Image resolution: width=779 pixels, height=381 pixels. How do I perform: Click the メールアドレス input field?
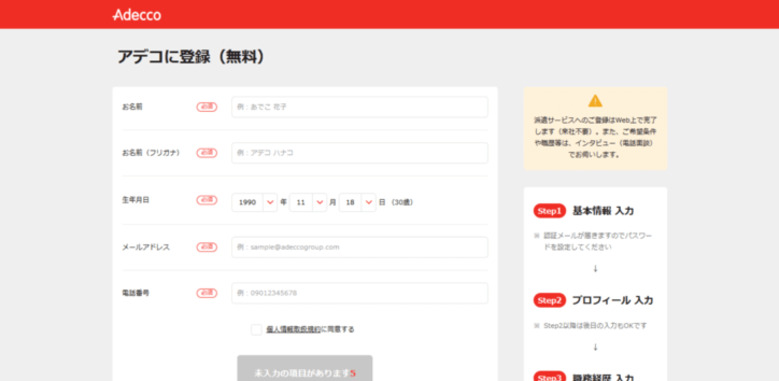click(x=360, y=247)
